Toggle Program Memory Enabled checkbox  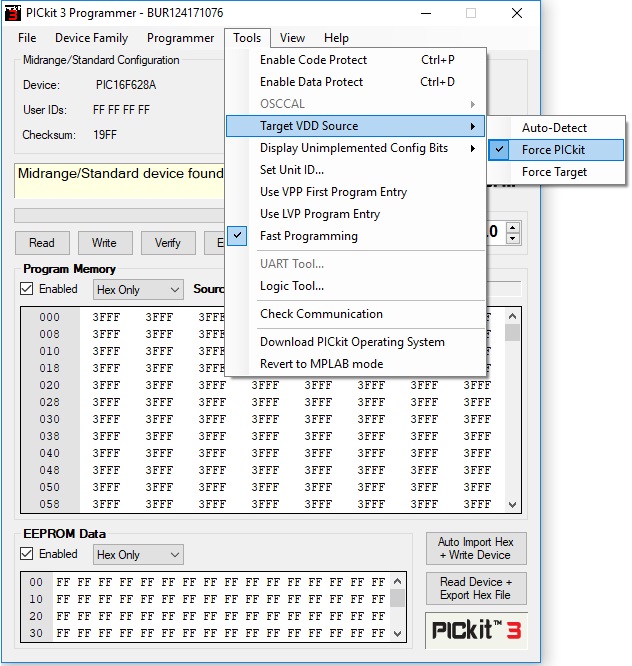click(x=27, y=289)
